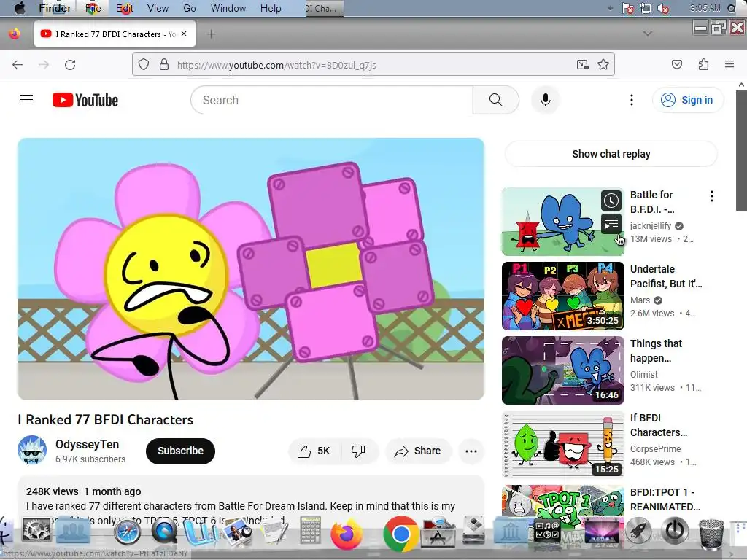
Task: Like the video with thumbs up
Action: (x=314, y=451)
